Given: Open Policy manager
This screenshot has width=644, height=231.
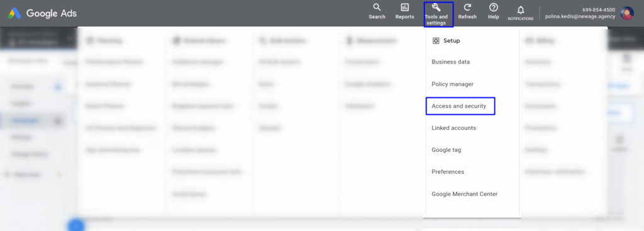Looking at the screenshot, I should point(453,84).
